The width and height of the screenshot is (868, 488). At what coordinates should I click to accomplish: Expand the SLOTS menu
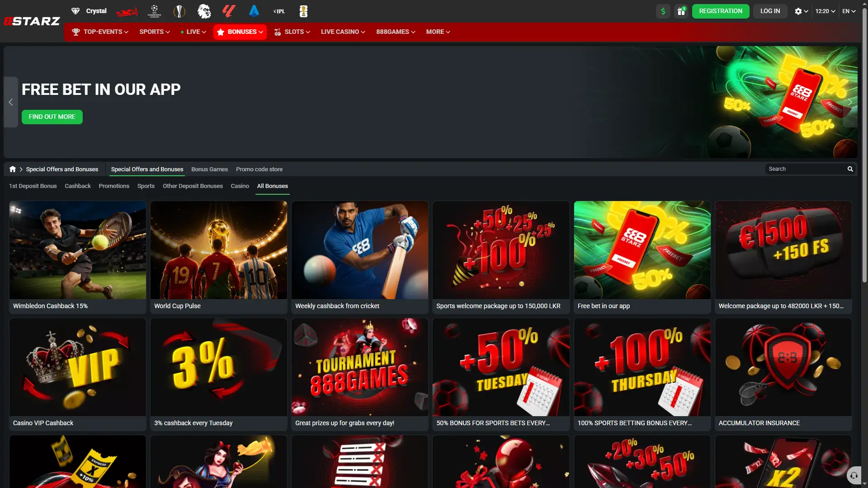pos(292,32)
